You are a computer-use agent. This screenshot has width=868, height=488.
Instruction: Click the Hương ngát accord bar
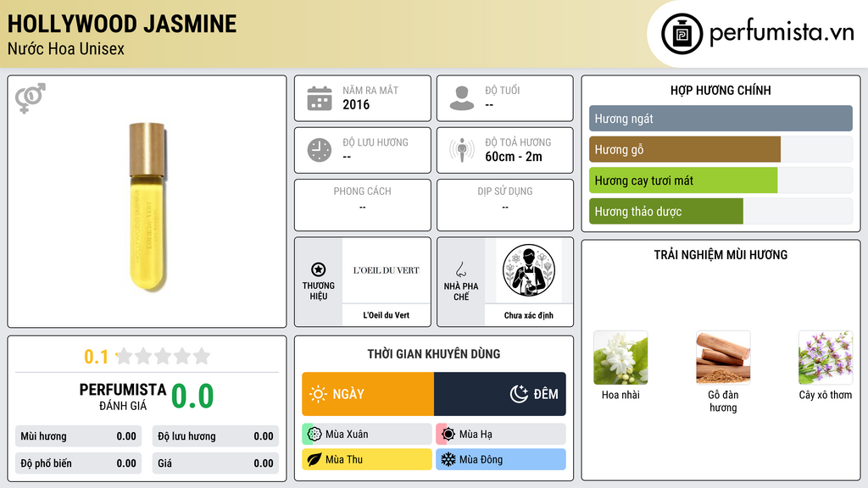721,119
